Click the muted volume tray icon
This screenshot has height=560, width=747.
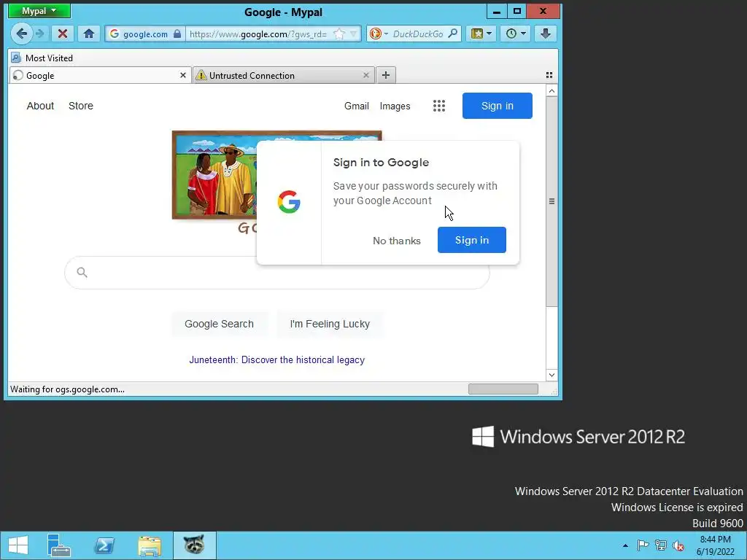point(678,545)
